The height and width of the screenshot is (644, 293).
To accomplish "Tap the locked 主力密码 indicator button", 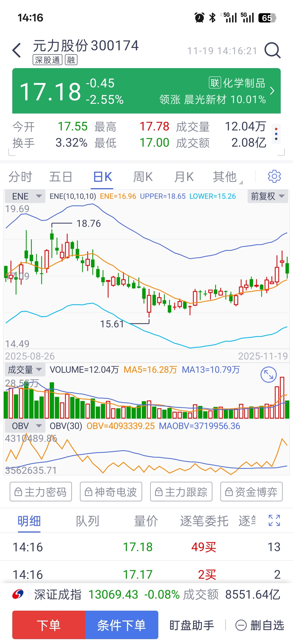I will [41, 492].
